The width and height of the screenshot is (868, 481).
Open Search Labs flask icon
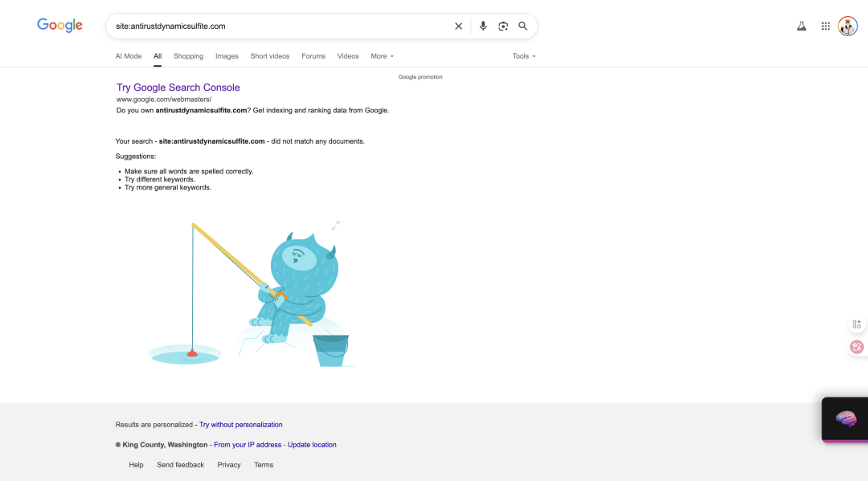(801, 26)
